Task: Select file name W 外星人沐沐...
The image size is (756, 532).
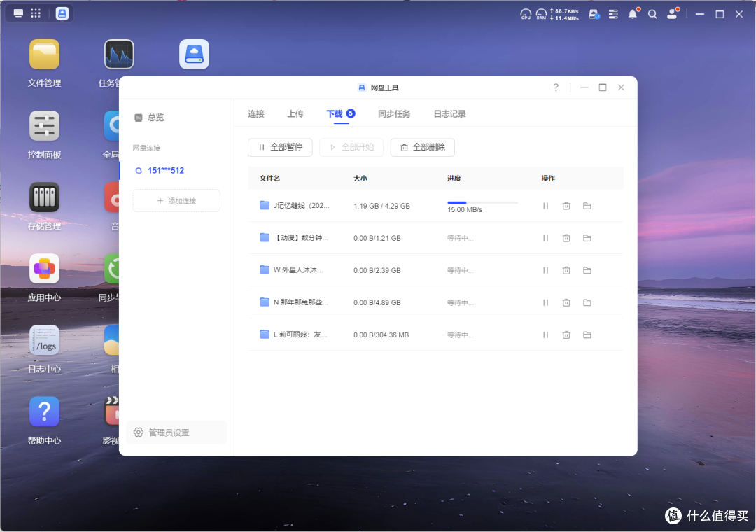Action: click(x=298, y=271)
